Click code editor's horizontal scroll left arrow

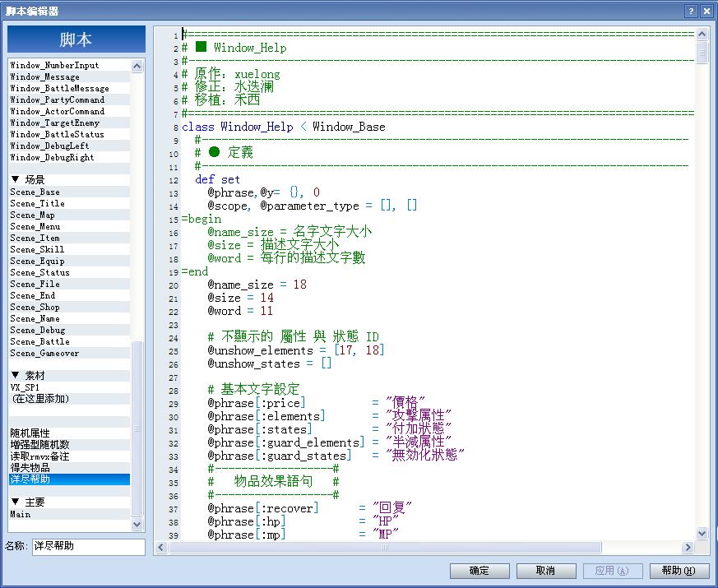(160, 547)
